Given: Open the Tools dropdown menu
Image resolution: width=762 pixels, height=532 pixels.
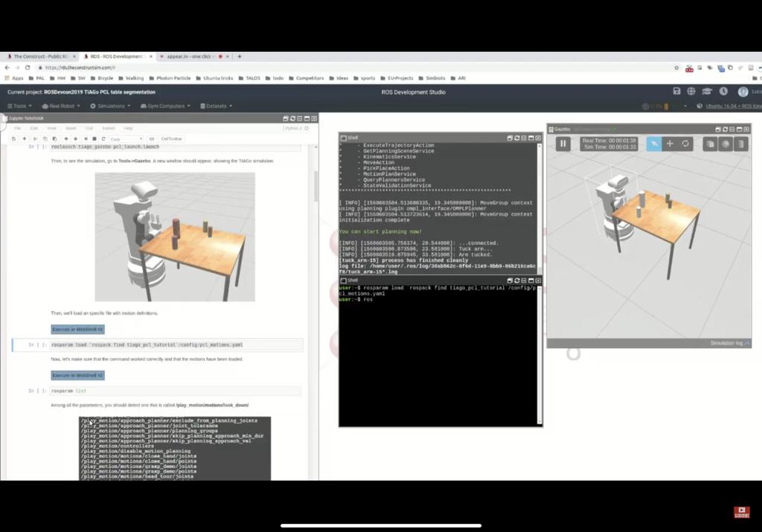Looking at the screenshot, I should click(x=19, y=106).
